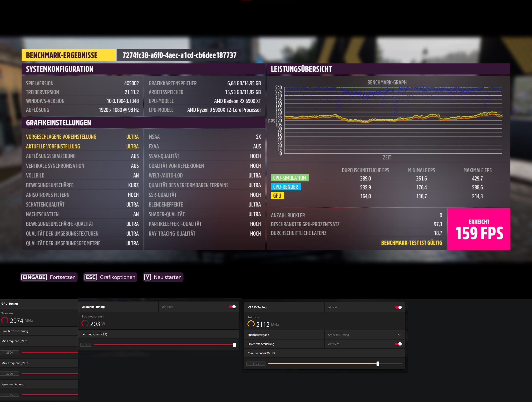This screenshot has height=402, width=532.
Task: Click the Y key icon
Action: point(147,277)
